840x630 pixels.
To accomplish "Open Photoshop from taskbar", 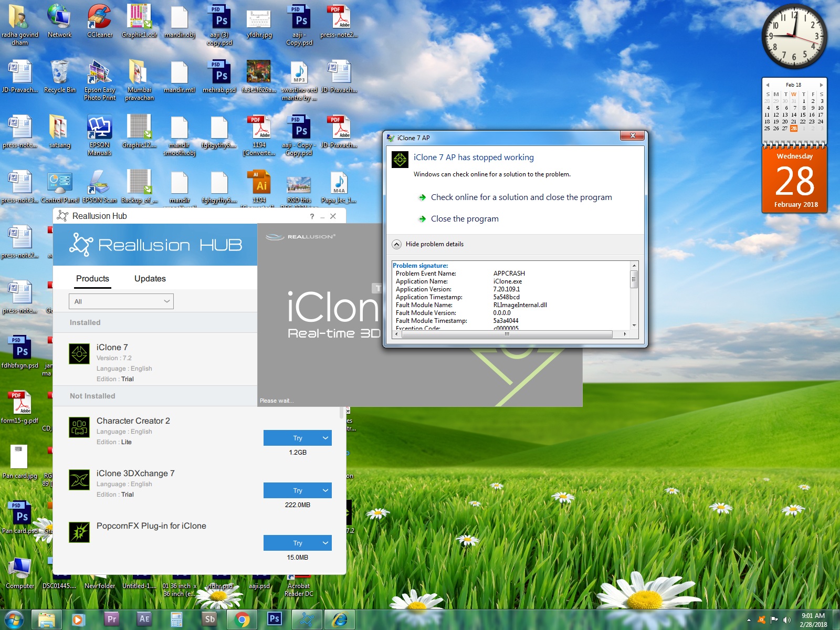I will point(274,619).
